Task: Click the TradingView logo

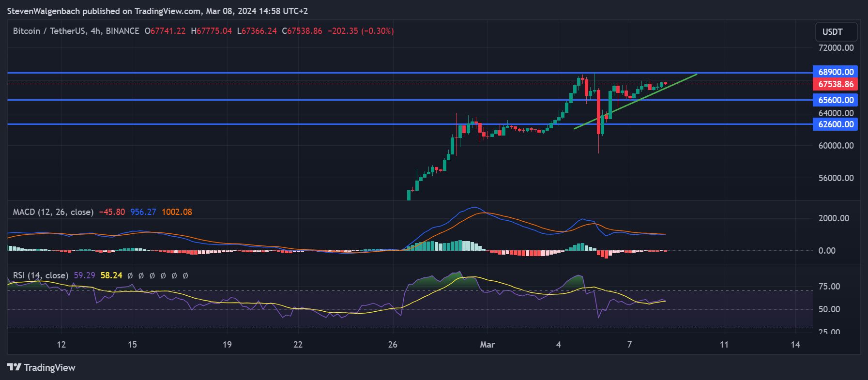Action: (41, 367)
